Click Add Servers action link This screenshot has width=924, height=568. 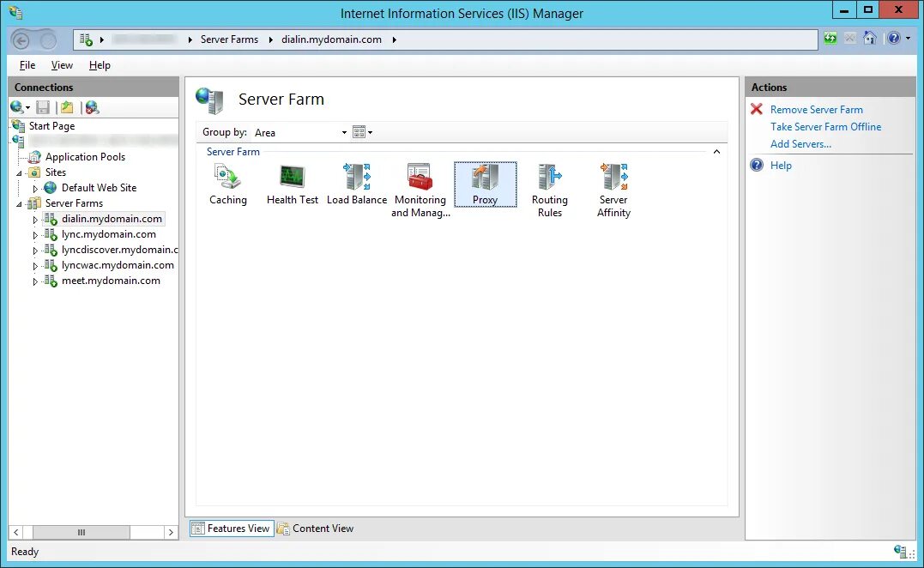click(800, 144)
